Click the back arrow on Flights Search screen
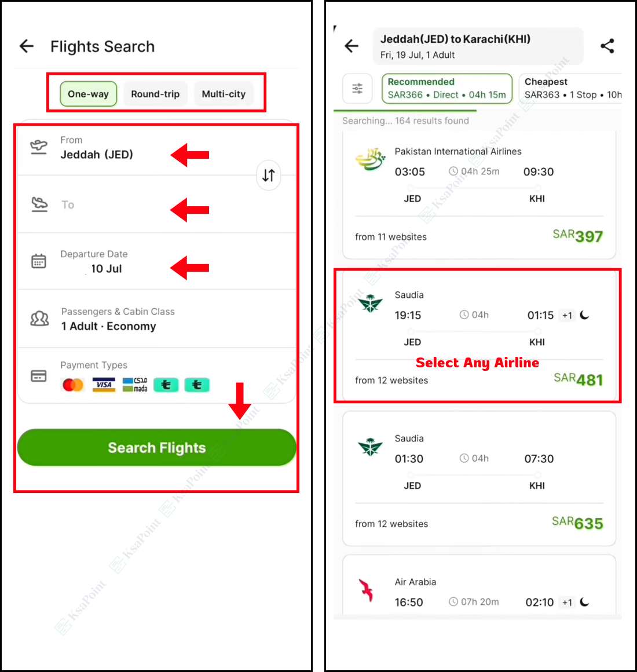The image size is (637, 672). click(x=26, y=46)
